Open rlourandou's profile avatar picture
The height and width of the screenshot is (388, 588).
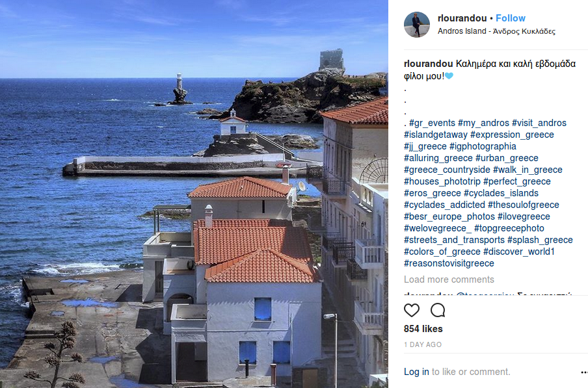coord(417,25)
